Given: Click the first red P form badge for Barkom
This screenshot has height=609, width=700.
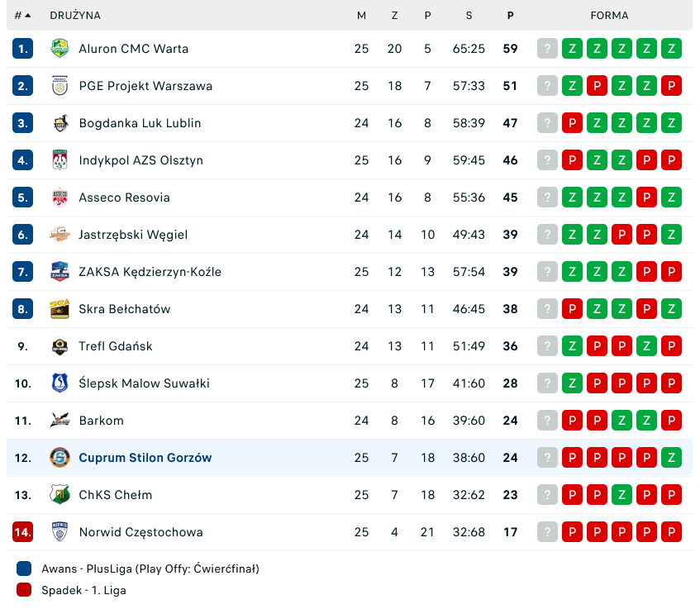Looking at the screenshot, I should [x=572, y=421].
